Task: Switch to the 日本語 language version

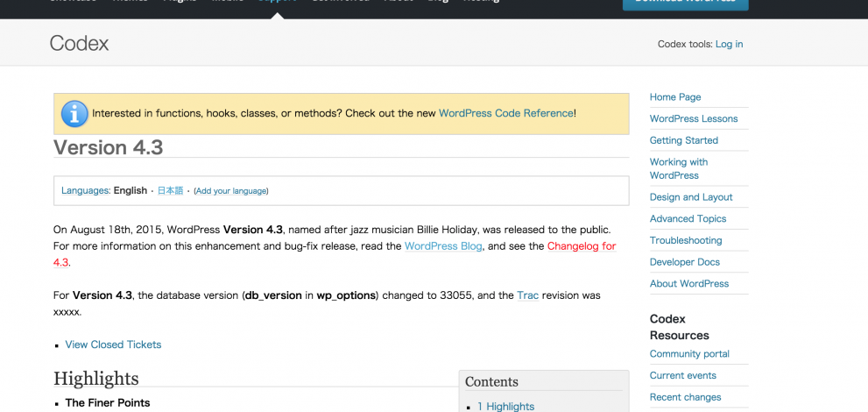Action: point(170,190)
